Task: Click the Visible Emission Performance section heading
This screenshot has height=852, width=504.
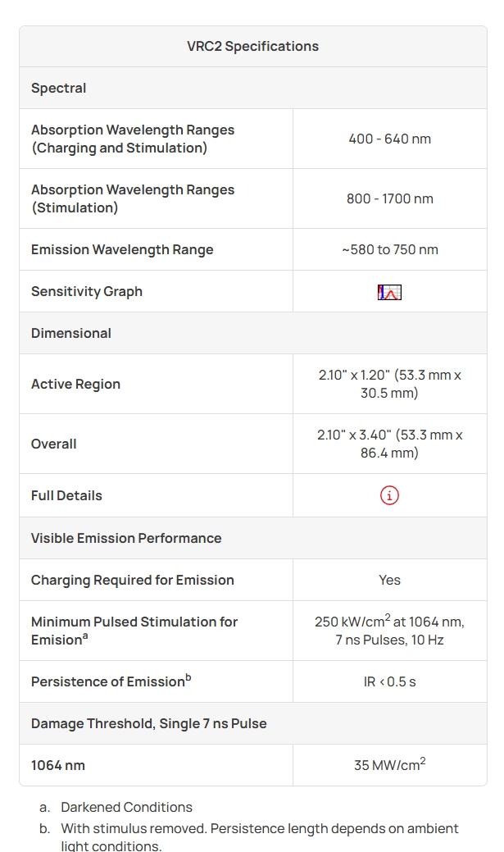Action: click(x=126, y=538)
